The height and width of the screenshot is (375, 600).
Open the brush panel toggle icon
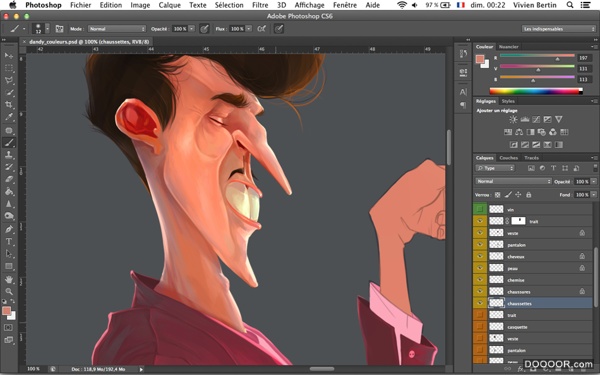[59, 29]
